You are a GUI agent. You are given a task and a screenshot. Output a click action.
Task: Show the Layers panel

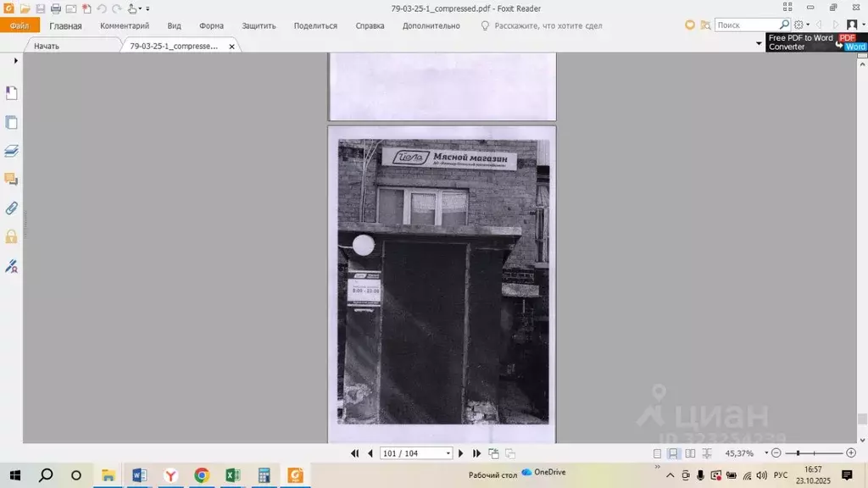[x=12, y=151]
